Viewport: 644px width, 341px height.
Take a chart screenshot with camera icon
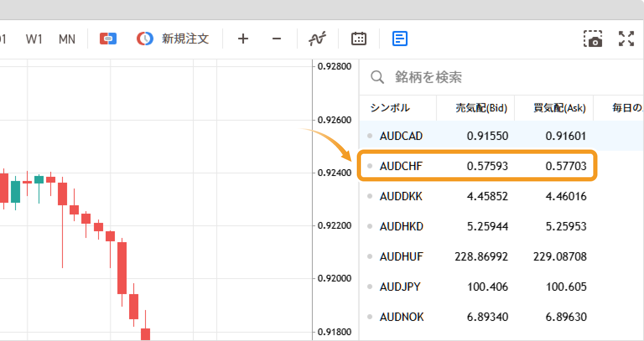click(x=593, y=39)
